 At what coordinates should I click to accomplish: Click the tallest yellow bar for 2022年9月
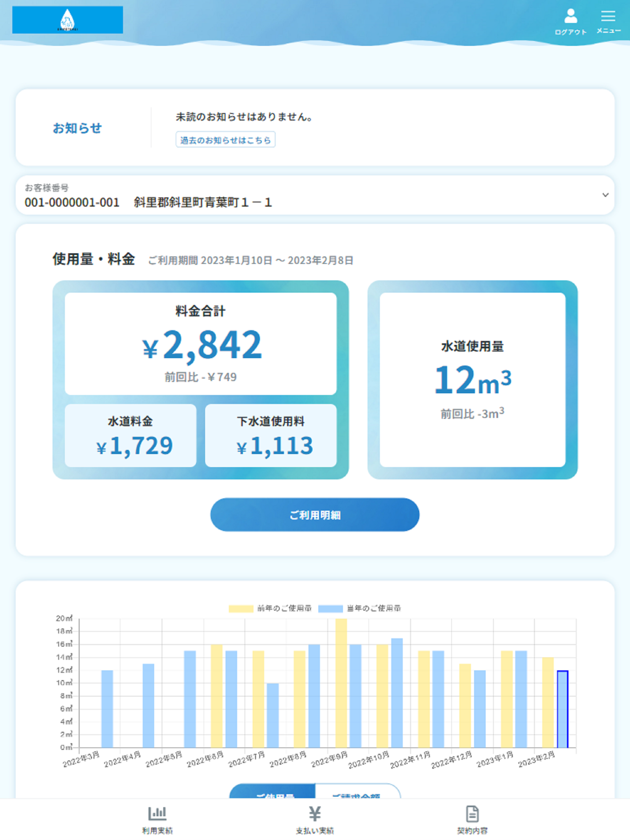point(341,683)
